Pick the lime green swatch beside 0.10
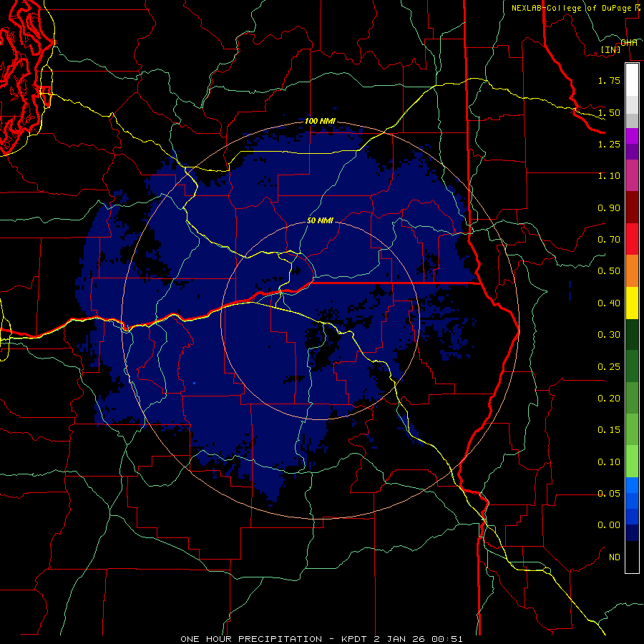The image size is (644, 644). pos(632,462)
